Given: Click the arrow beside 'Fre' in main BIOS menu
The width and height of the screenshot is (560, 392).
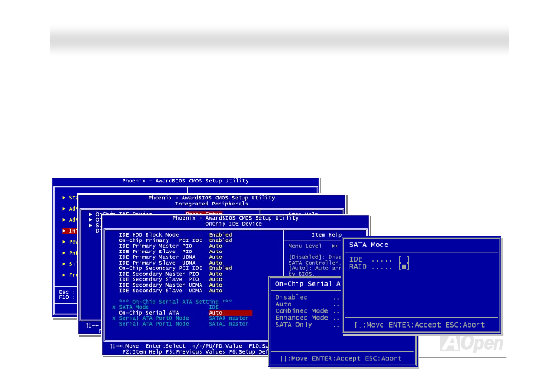Looking at the screenshot, I should pos(64,275).
